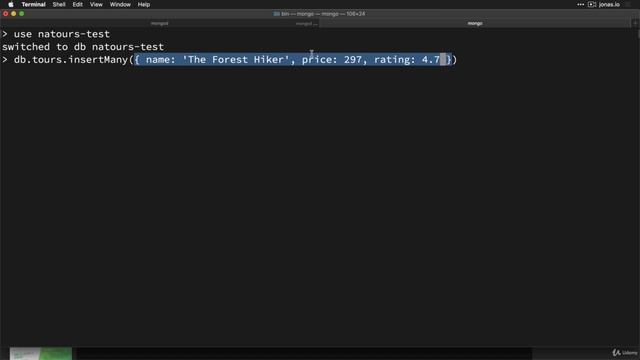Click the video thumbnail at bottom left

tap(41, 353)
